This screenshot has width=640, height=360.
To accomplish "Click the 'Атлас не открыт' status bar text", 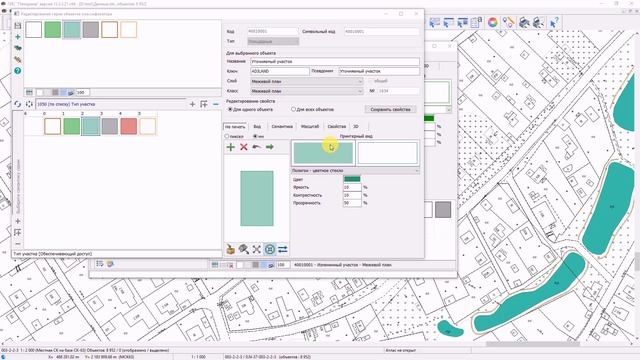I will click(x=400, y=350).
